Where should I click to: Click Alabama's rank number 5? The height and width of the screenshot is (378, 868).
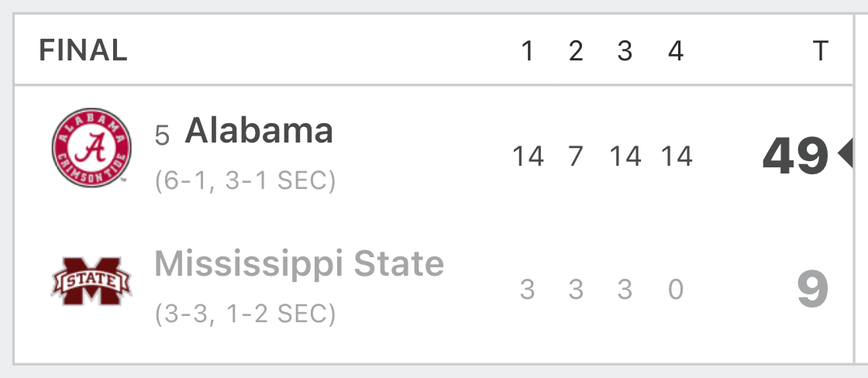coord(162,135)
